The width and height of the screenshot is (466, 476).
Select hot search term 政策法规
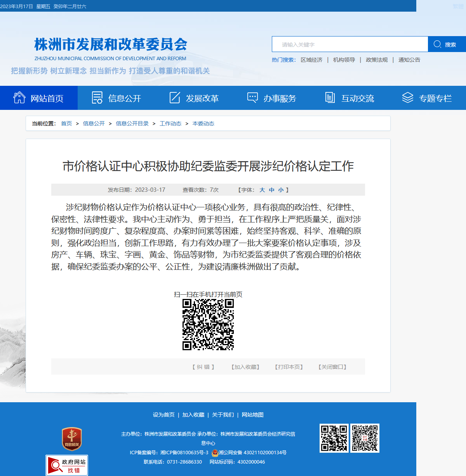click(x=377, y=60)
